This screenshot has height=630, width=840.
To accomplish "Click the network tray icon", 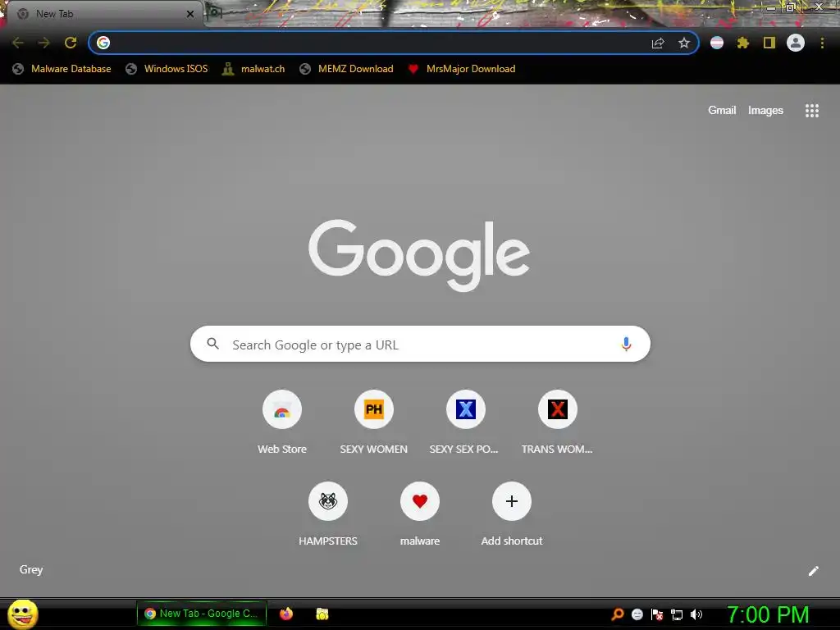I will coord(677,614).
